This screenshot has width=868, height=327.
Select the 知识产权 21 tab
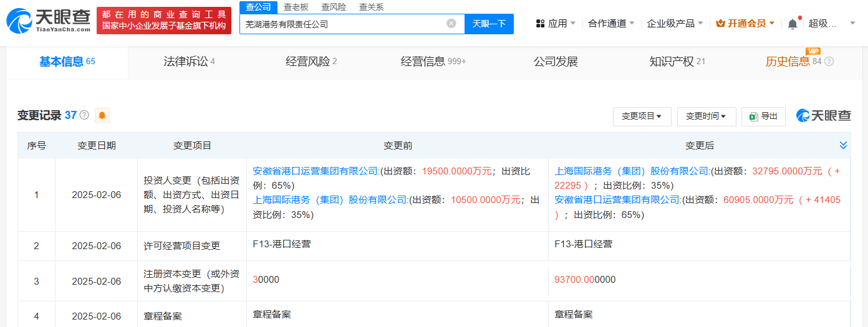click(x=677, y=62)
